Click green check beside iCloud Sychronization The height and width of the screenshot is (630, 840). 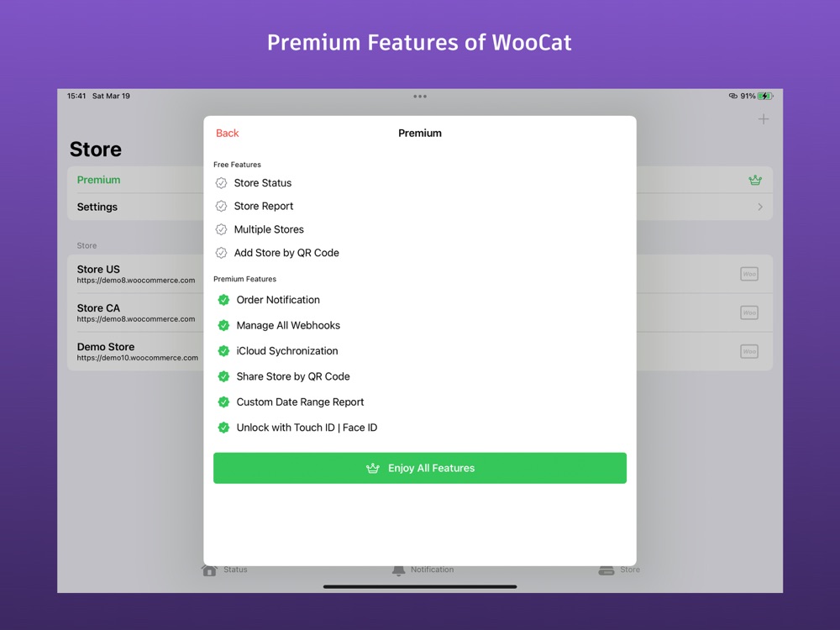[x=223, y=351]
